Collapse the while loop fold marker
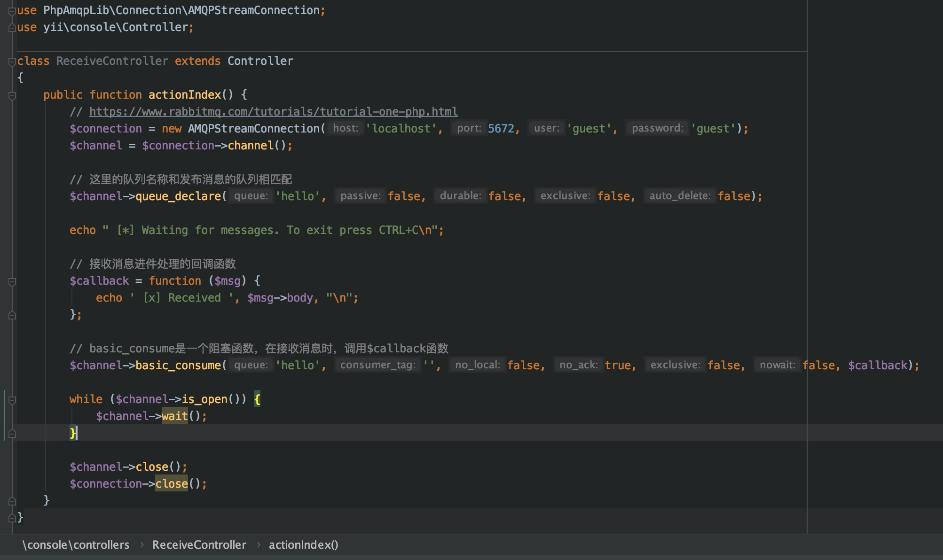 (12, 400)
